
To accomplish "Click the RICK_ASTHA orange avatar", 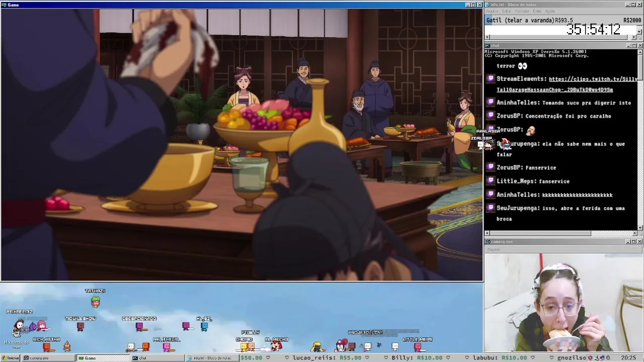I will [x=47, y=346].
